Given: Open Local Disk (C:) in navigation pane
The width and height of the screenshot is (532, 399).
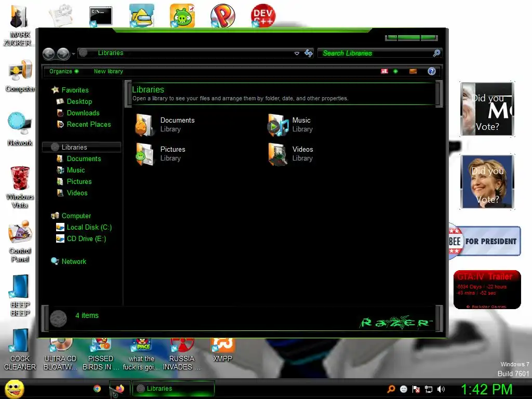Looking at the screenshot, I should 84,228.
